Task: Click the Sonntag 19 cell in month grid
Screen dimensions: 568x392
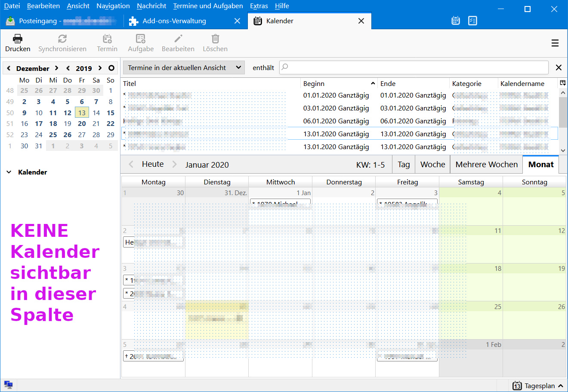Action: click(x=534, y=282)
